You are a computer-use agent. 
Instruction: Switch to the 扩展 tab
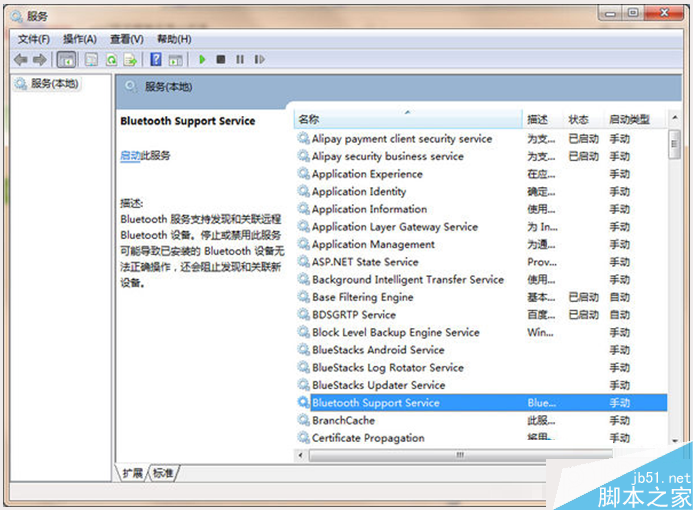pyautogui.click(x=132, y=473)
